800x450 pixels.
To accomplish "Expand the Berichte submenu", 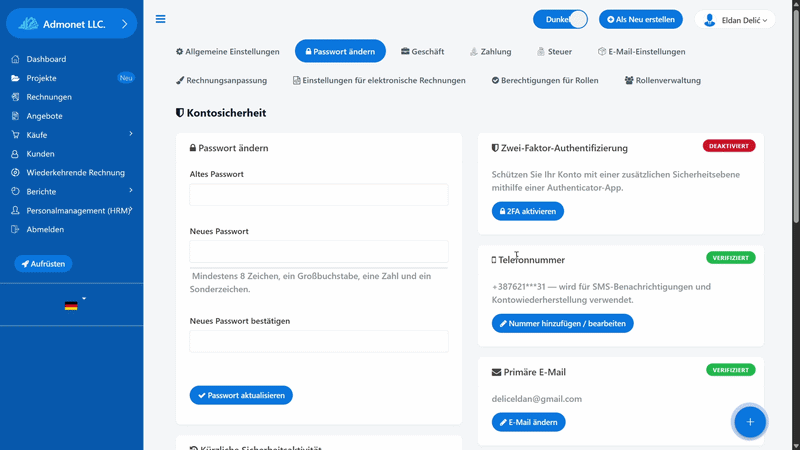I will (131, 191).
